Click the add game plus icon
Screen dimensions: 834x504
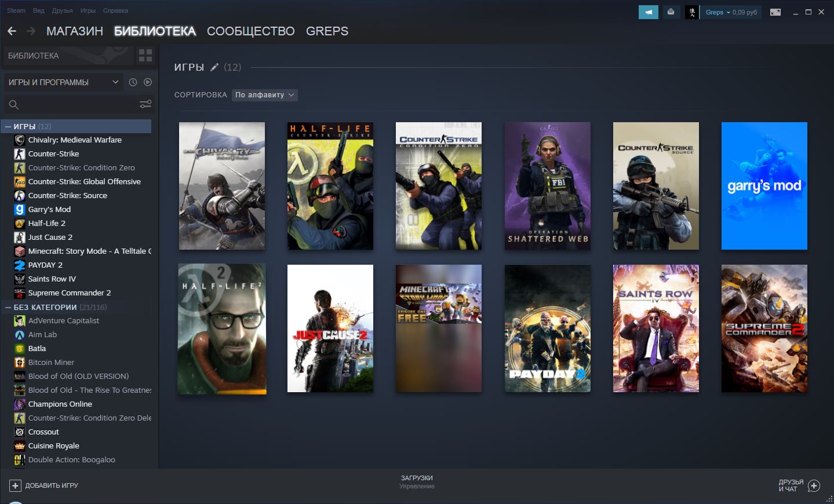pyautogui.click(x=15, y=485)
